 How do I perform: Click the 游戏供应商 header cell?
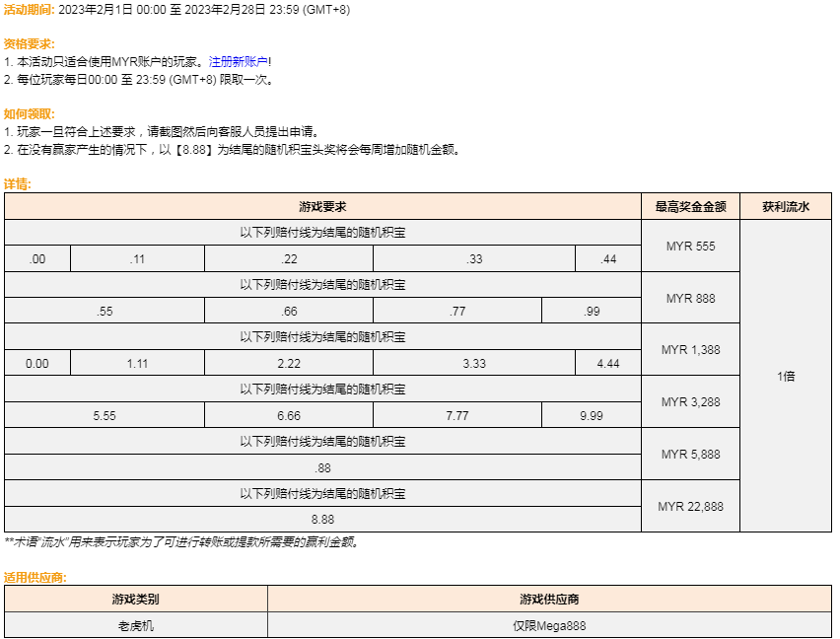pos(549,600)
